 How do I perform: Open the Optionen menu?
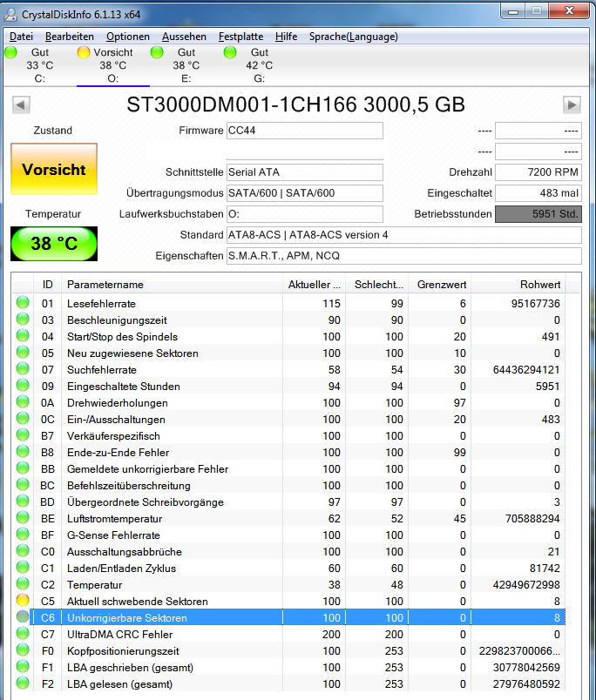[x=128, y=37]
